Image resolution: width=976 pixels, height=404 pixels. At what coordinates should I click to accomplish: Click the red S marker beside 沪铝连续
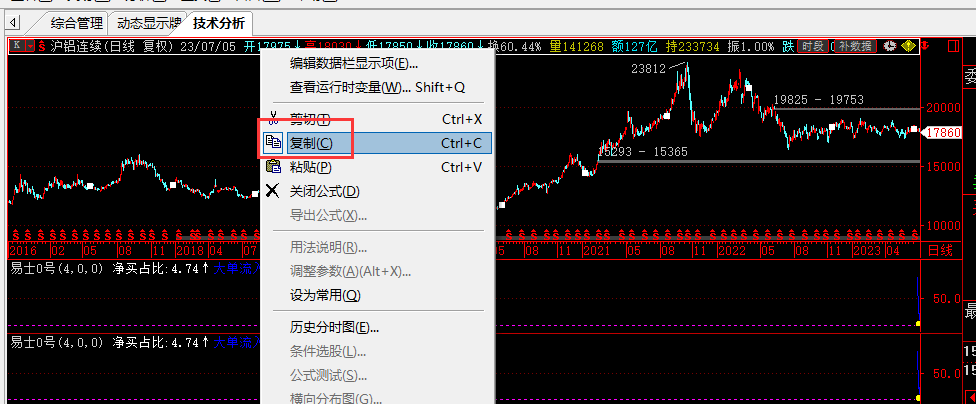pyautogui.click(x=42, y=45)
